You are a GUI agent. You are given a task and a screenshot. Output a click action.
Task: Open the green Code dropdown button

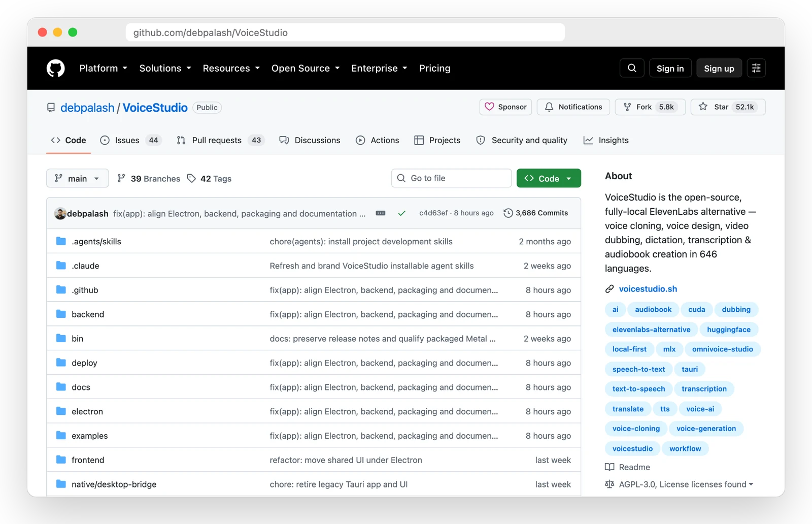(549, 178)
